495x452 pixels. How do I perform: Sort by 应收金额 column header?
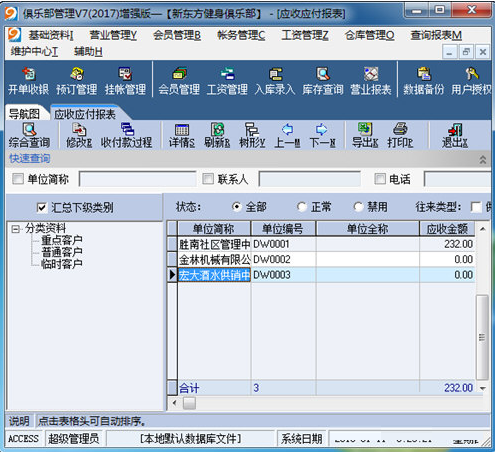(x=447, y=229)
